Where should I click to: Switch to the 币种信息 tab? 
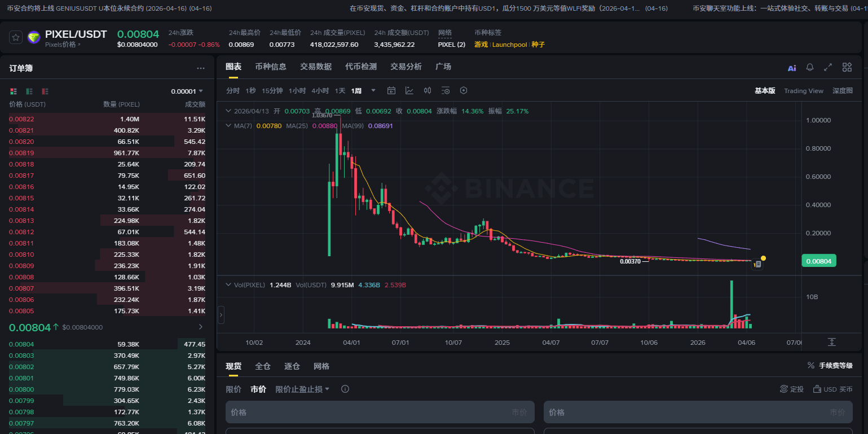click(271, 67)
